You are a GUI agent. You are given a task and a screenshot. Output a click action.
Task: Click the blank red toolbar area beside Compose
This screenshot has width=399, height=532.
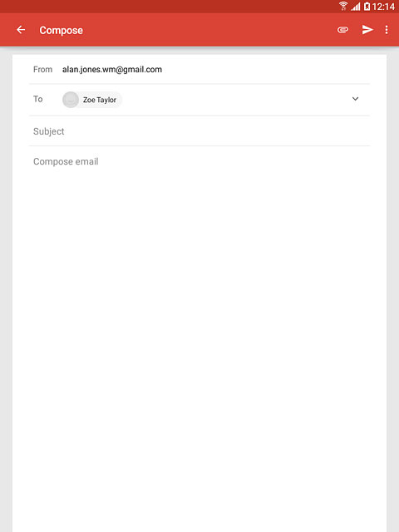click(x=209, y=30)
